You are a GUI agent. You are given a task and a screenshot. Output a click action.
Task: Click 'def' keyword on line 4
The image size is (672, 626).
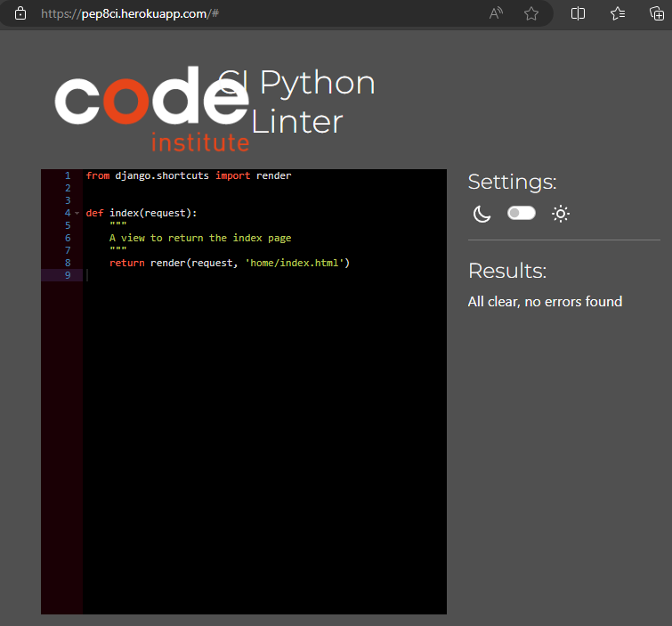(94, 213)
